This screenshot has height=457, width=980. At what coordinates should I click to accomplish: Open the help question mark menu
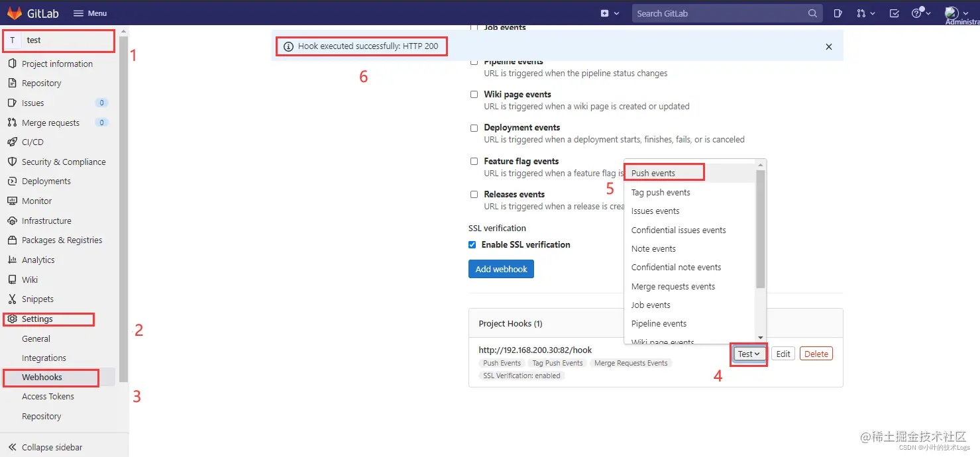[x=917, y=13]
